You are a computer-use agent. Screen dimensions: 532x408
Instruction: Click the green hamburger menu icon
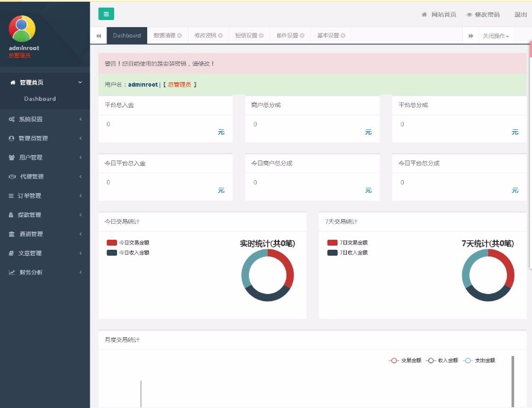coord(106,14)
